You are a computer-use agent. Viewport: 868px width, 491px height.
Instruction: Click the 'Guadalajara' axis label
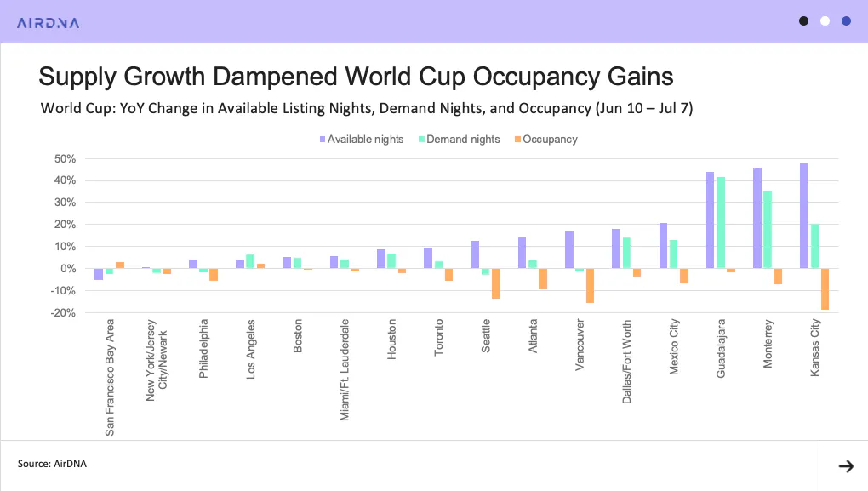[x=721, y=349]
